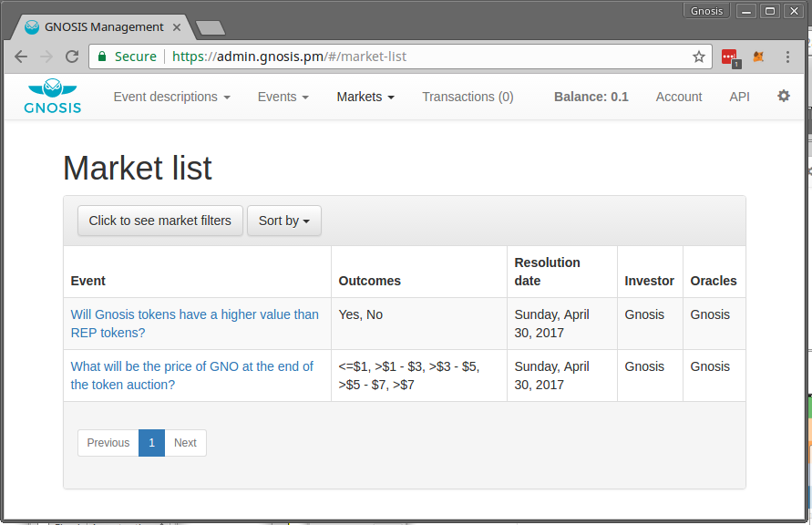Click the GNOSIS Management tab favicon

pyautogui.click(x=32, y=27)
